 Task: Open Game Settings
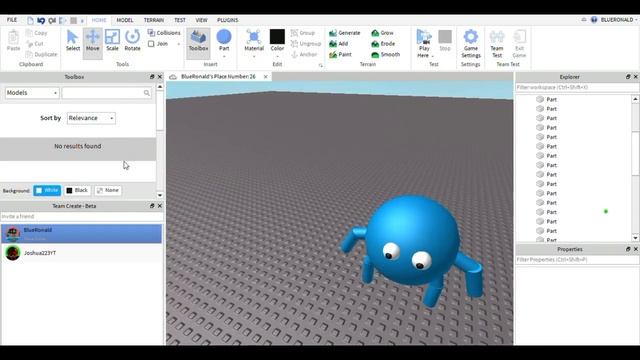coord(471,43)
